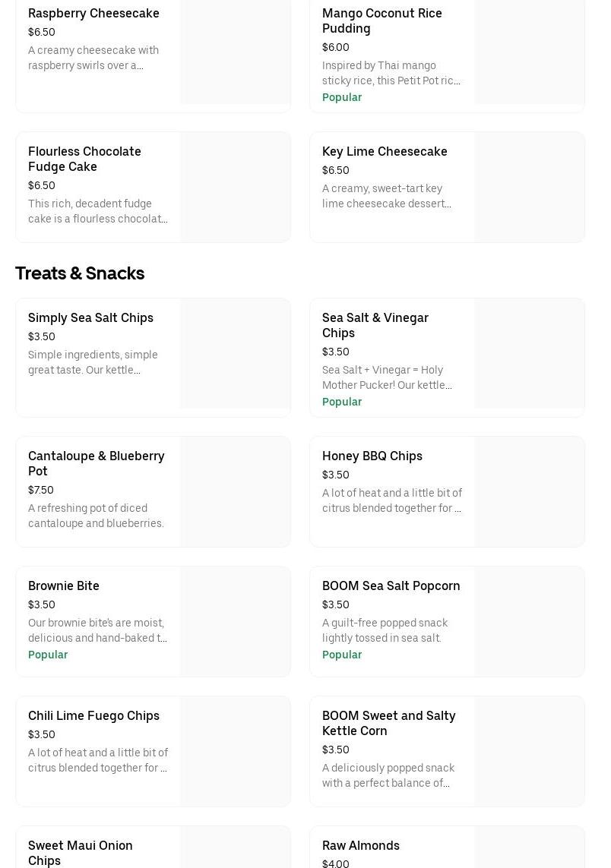
Task: Click the Popular tag under BOOM Sea Salt Popcorn
Action: click(x=342, y=655)
